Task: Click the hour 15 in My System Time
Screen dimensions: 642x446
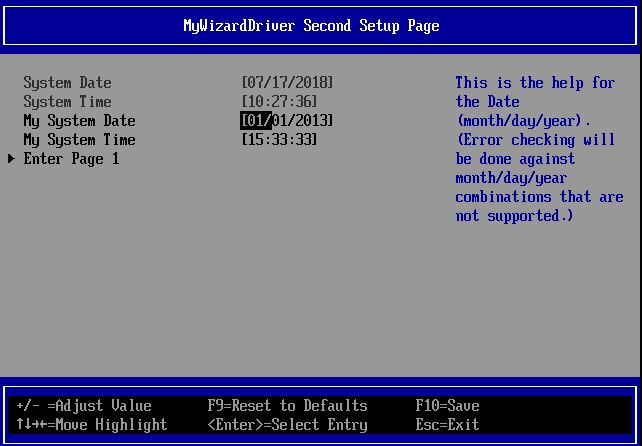Action: point(256,140)
